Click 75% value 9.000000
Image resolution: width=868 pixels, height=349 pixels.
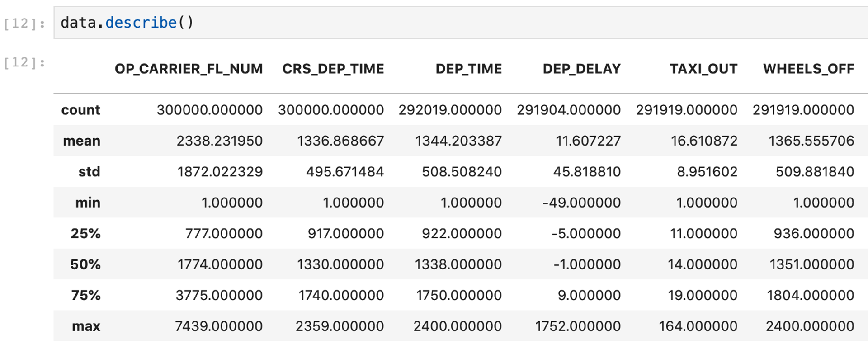(x=589, y=295)
